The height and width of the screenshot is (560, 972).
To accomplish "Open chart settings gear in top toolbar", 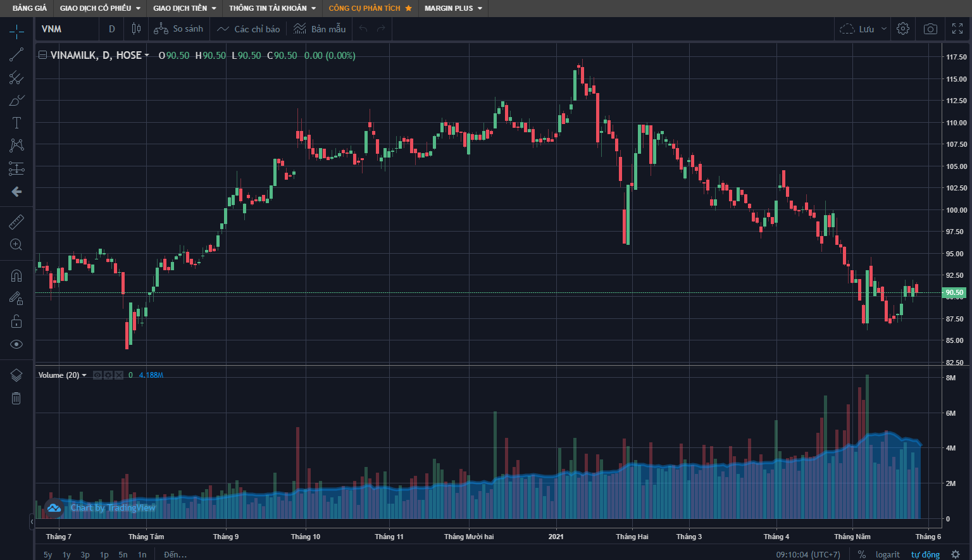I will pyautogui.click(x=903, y=29).
